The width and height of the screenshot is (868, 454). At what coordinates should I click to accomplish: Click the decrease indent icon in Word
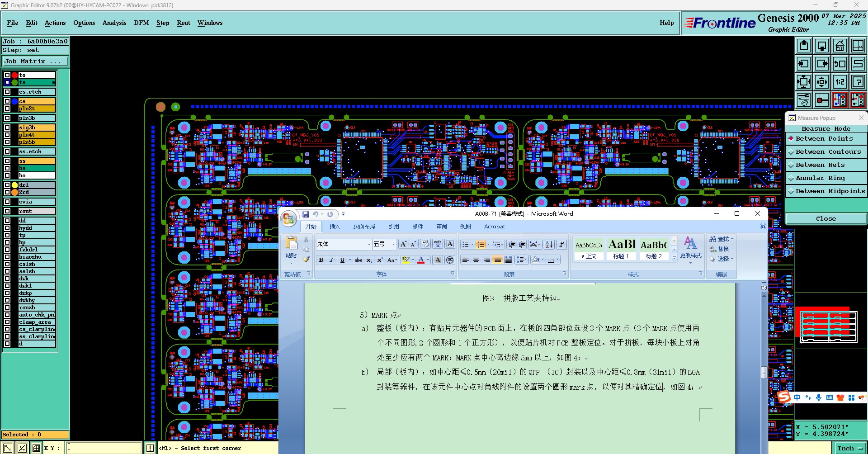512,244
